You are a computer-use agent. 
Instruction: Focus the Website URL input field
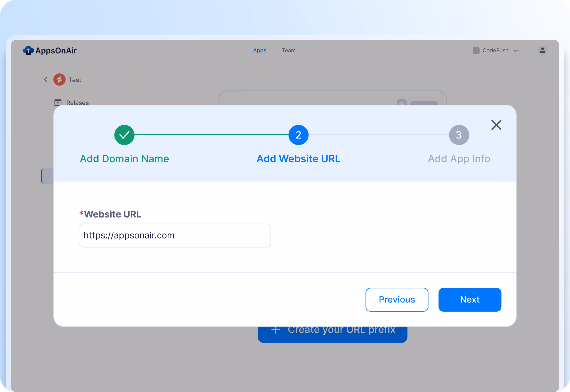(x=175, y=235)
